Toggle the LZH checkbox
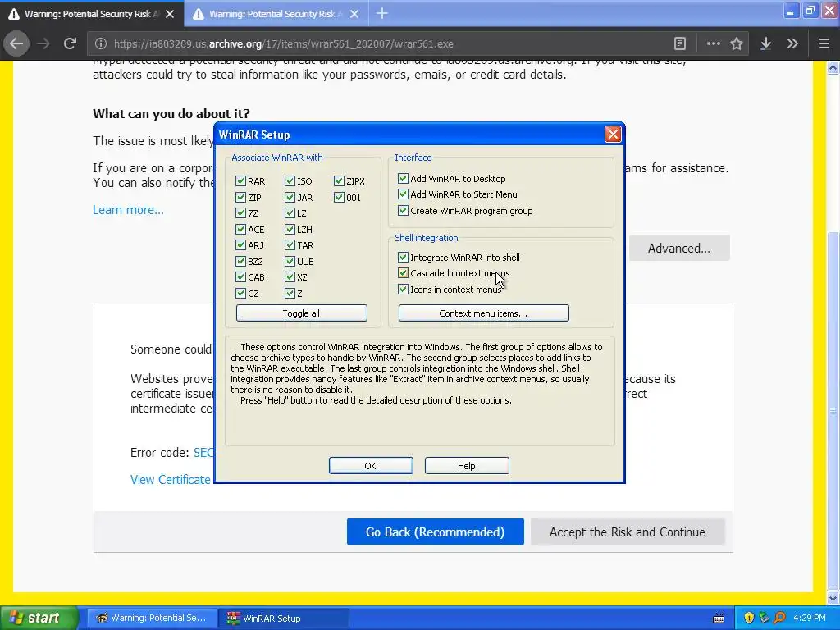The image size is (840, 630). pyautogui.click(x=290, y=230)
